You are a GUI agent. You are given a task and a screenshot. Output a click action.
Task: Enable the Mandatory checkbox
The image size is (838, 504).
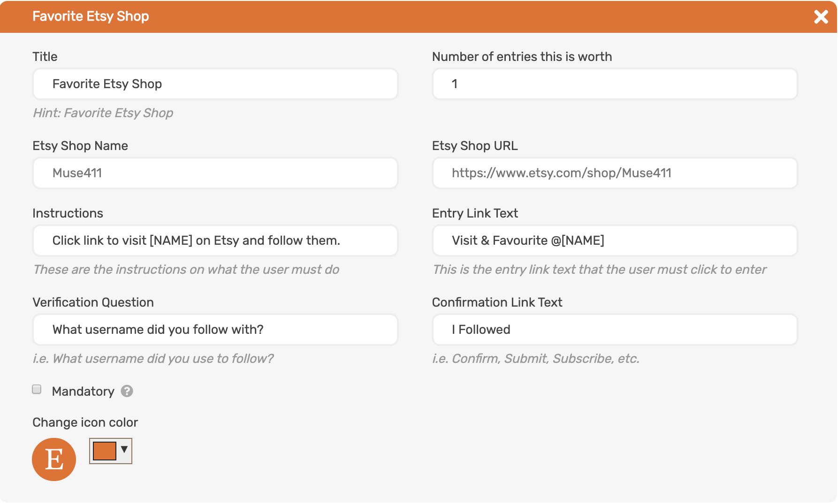pos(36,389)
